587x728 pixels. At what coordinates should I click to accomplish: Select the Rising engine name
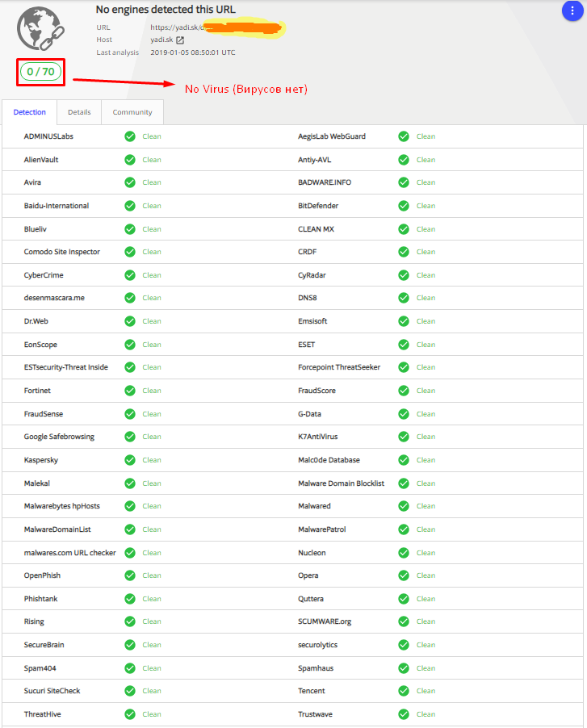(x=34, y=621)
